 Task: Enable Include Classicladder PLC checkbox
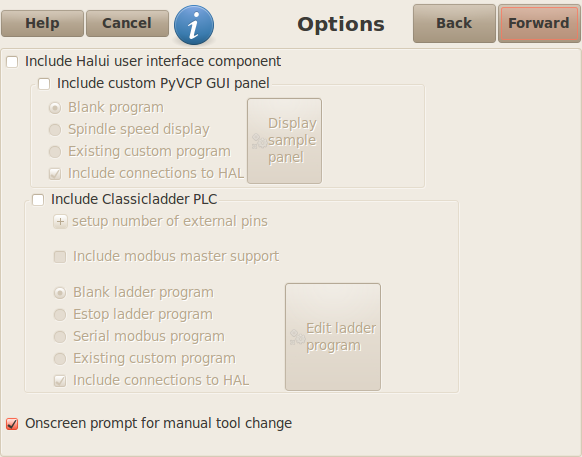(x=38, y=200)
